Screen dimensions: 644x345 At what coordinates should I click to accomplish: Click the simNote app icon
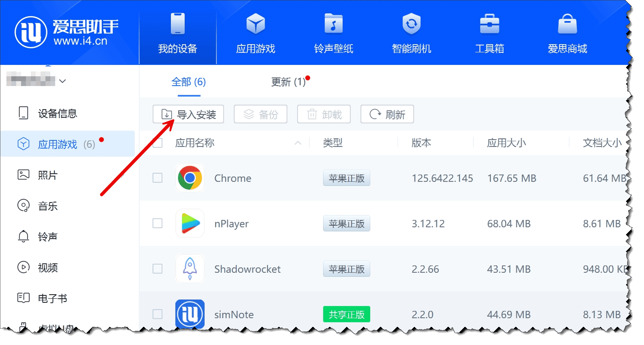click(x=190, y=314)
